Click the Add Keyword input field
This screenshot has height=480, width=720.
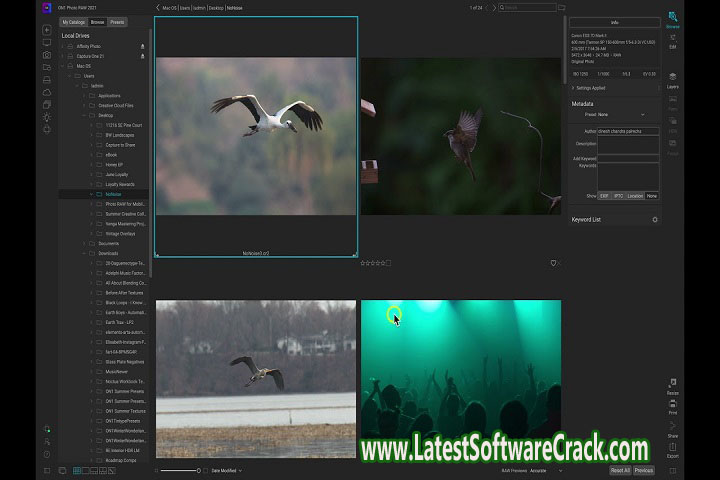click(628, 158)
